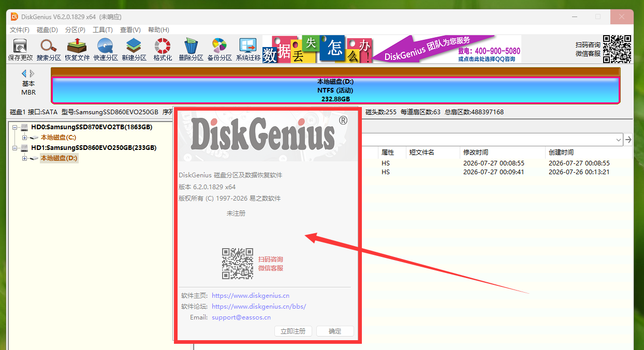The height and width of the screenshot is (350, 644).
Task: Open the path dropdown arrow in file panel
Action: [x=619, y=140]
